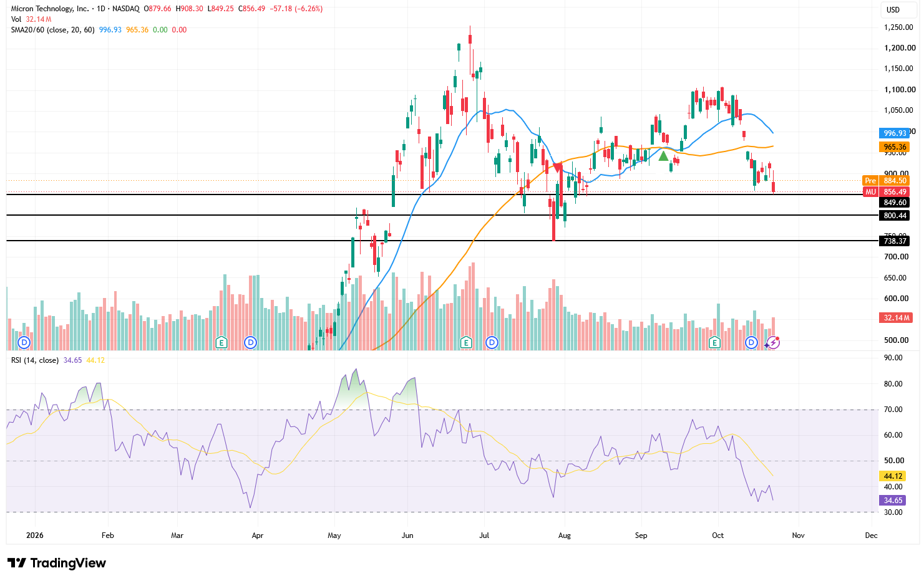
Task: Click the March earnings E marker
Action: click(x=221, y=342)
